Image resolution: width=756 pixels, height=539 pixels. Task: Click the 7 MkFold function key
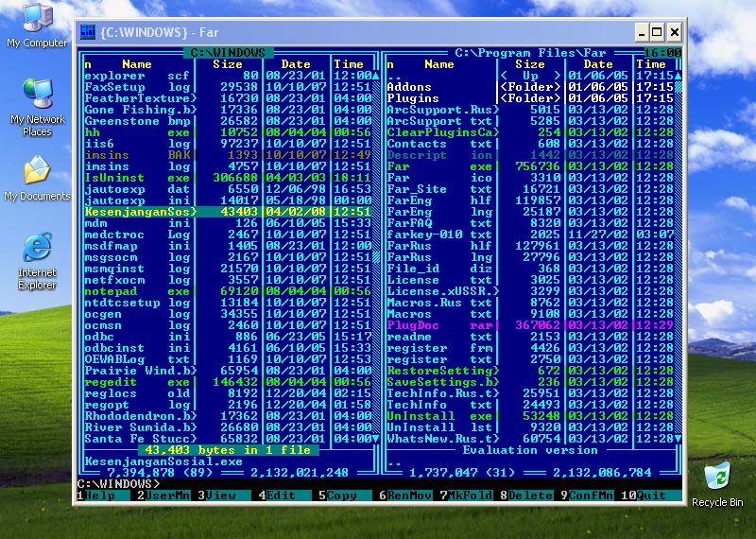466,496
